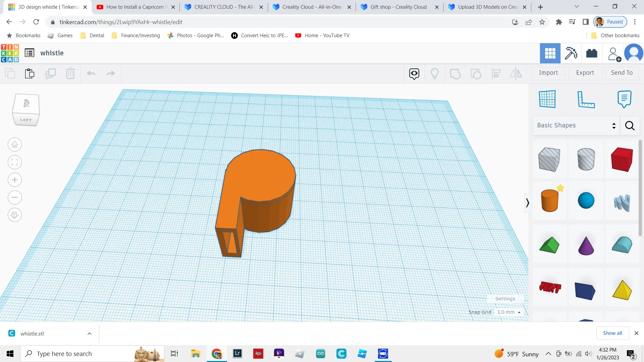Toggle the show all hidden objects lightbulb
The image size is (644, 362).
(434, 73)
